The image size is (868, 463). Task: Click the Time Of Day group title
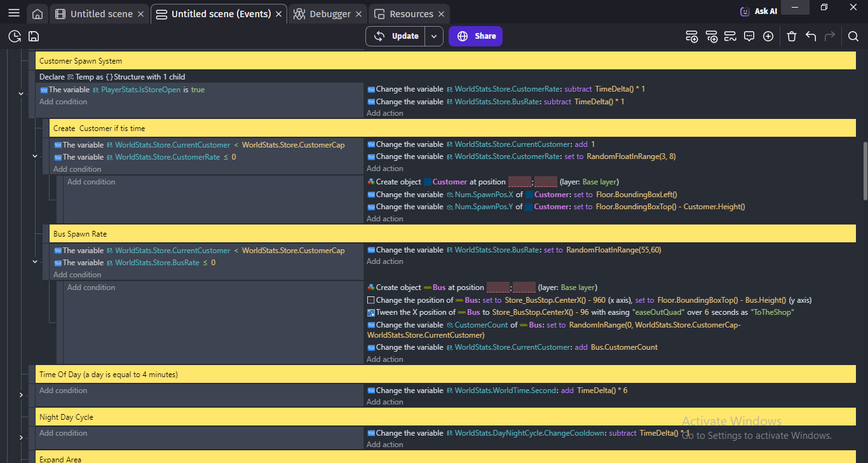click(x=109, y=375)
